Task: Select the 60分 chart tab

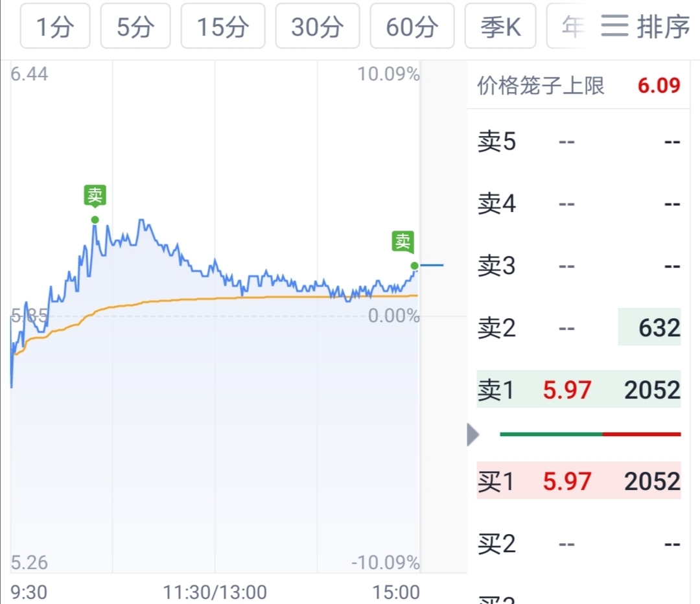Action: click(x=412, y=27)
